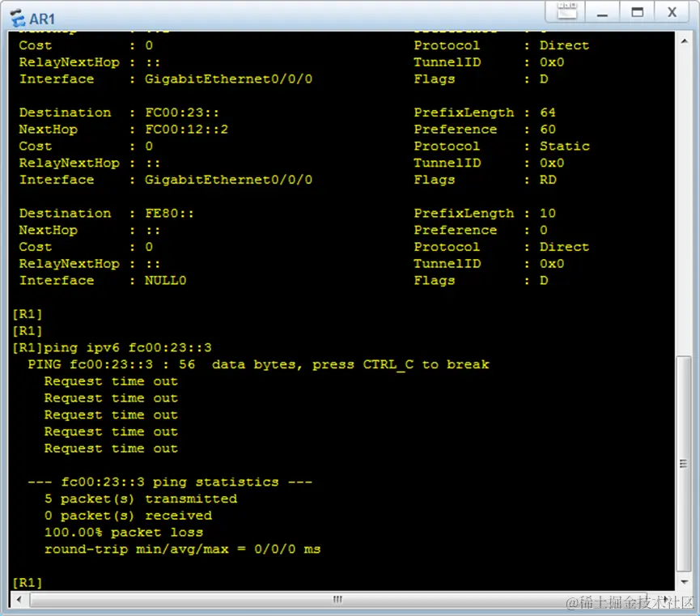Click the horizontal scrollbar left arrow
The width and height of the screenshot is (700, 616).
pos(19,599)
